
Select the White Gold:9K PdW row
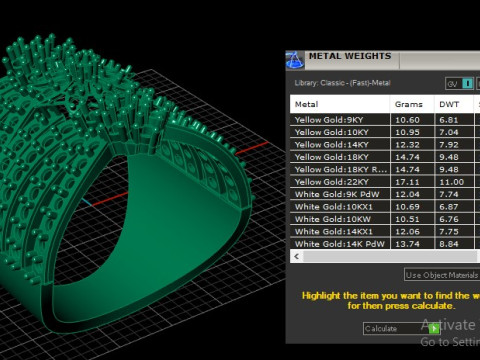[385, 194]
